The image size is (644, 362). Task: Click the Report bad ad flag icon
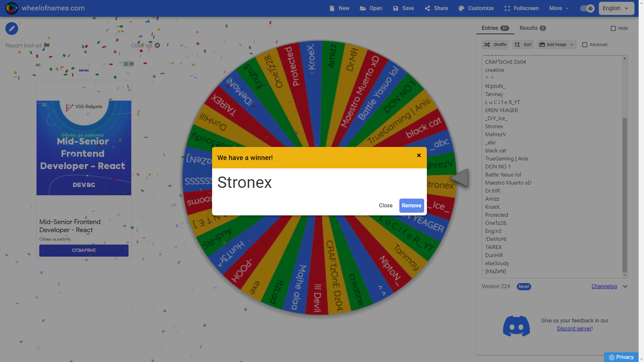click(x=47, y=45)
